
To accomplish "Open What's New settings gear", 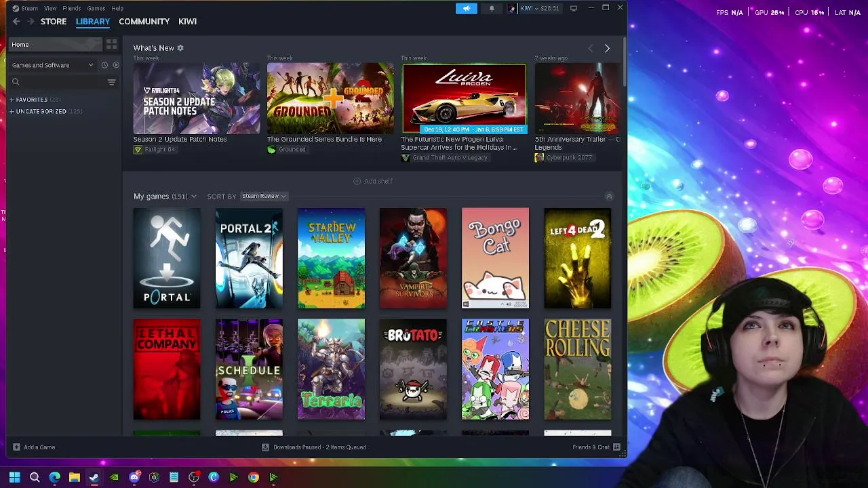I will [x=180, y=48].
